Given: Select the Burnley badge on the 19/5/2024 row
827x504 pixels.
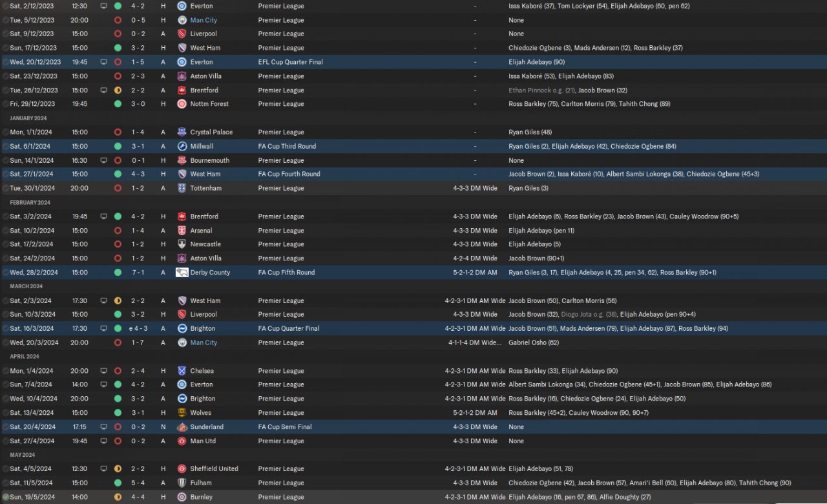Looking at the screenshot, I should click(x=182, y=497).
